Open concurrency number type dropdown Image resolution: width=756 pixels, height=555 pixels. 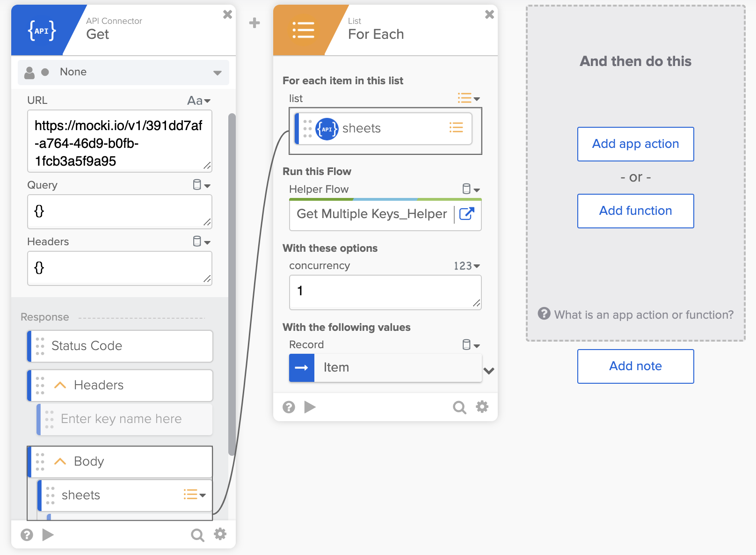coord(466,266)
